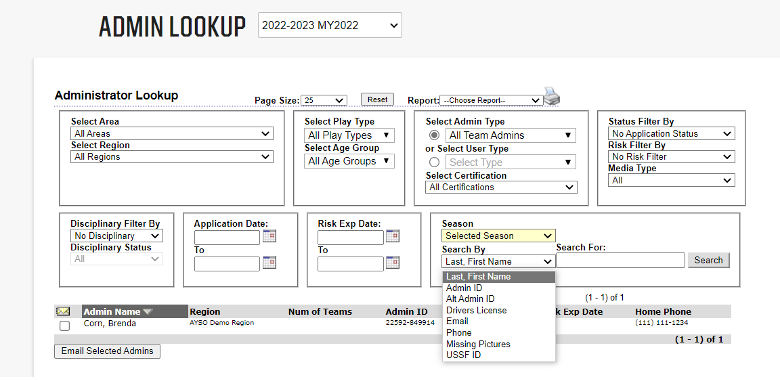
Task: Click sort arrow on Admin Name column
Action: coord(147,312)
